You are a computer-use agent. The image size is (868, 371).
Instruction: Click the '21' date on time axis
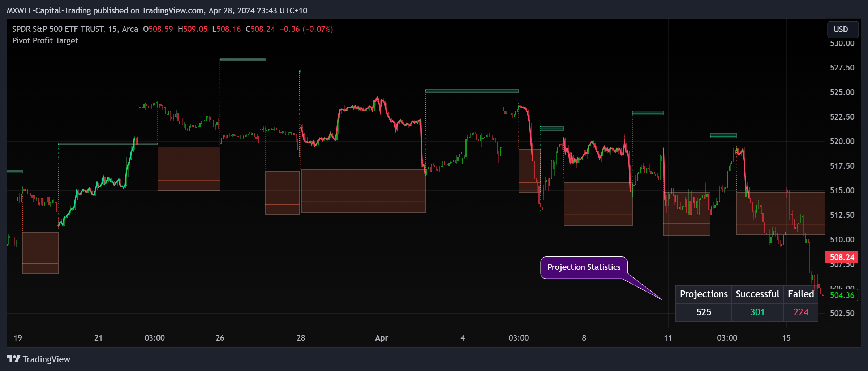click(x=98, y=338)
